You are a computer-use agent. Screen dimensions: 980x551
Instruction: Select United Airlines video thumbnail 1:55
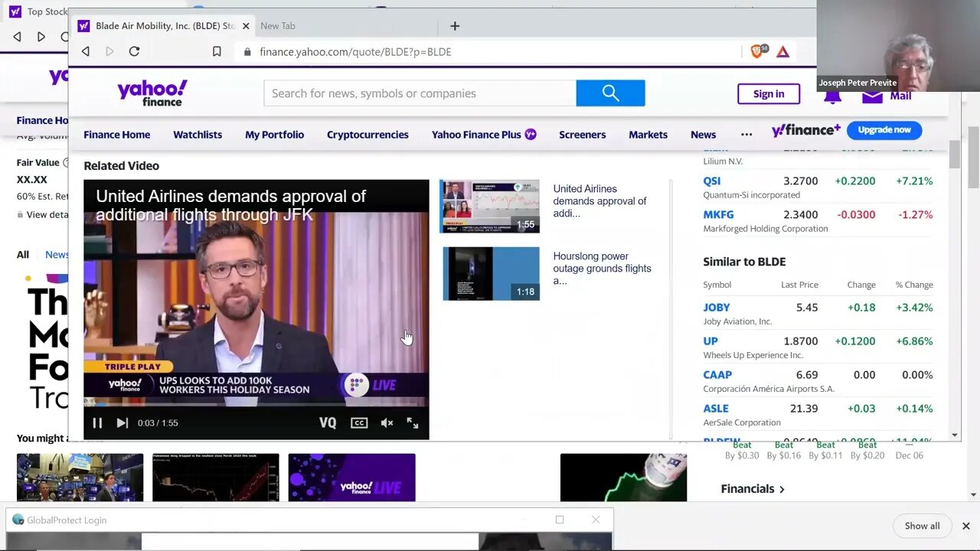[x=489, y=207]
